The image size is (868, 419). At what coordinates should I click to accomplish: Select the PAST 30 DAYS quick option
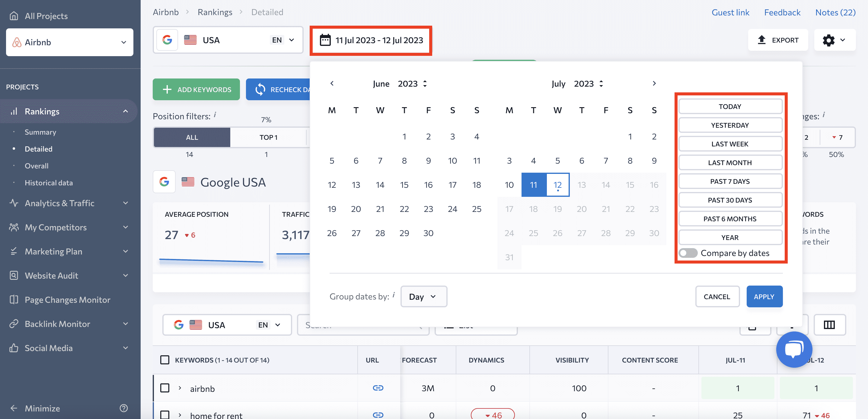[x=729, y=200]
